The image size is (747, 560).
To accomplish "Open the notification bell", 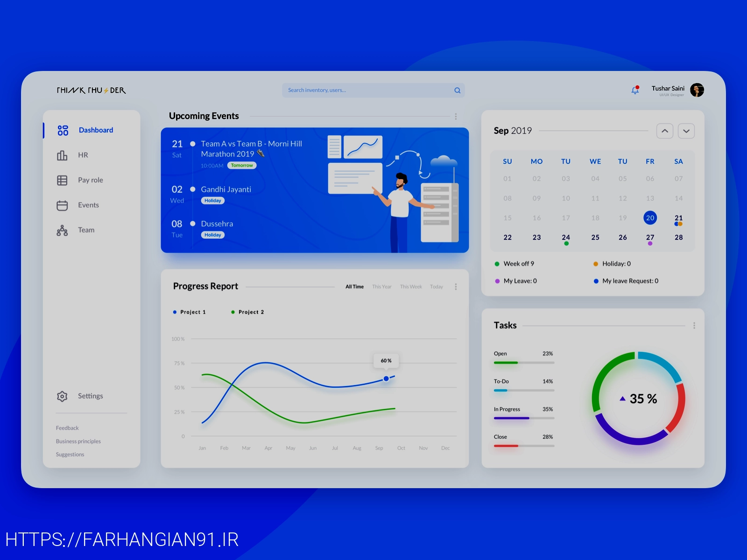I will coord(635,90).
